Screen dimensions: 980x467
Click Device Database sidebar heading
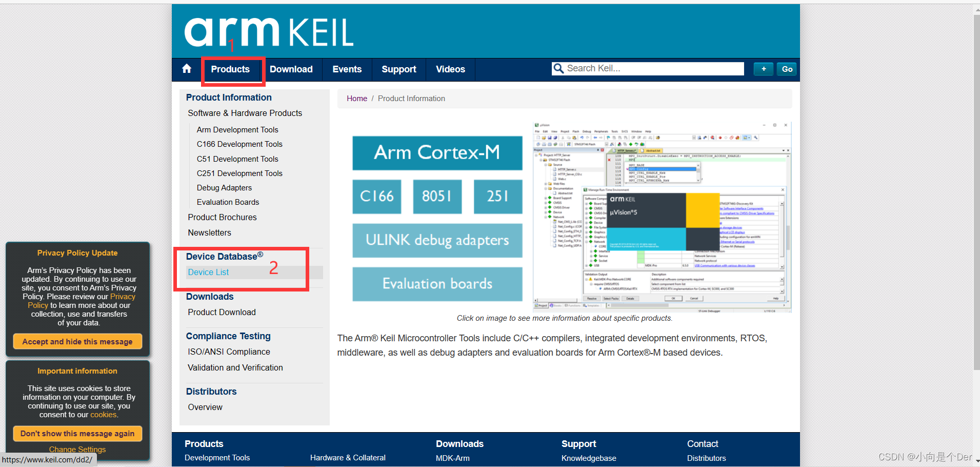(x=225, y=256)
